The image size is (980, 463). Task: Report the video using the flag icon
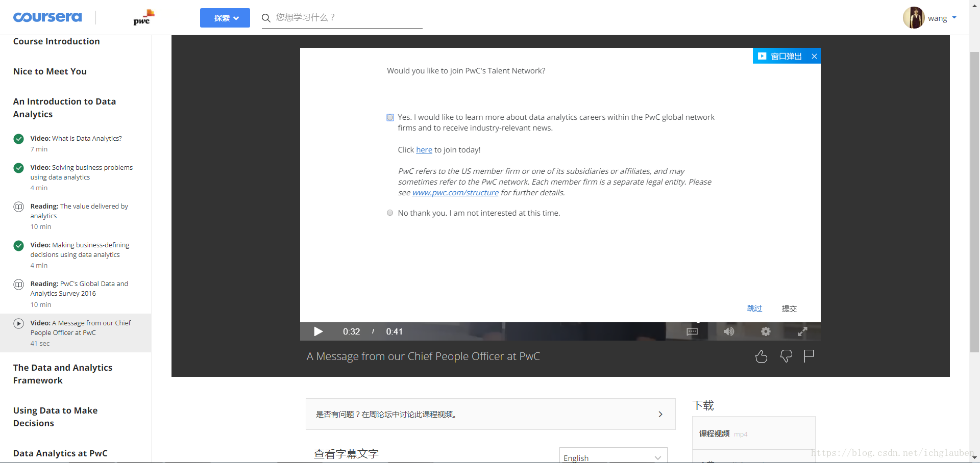point(809,356)
